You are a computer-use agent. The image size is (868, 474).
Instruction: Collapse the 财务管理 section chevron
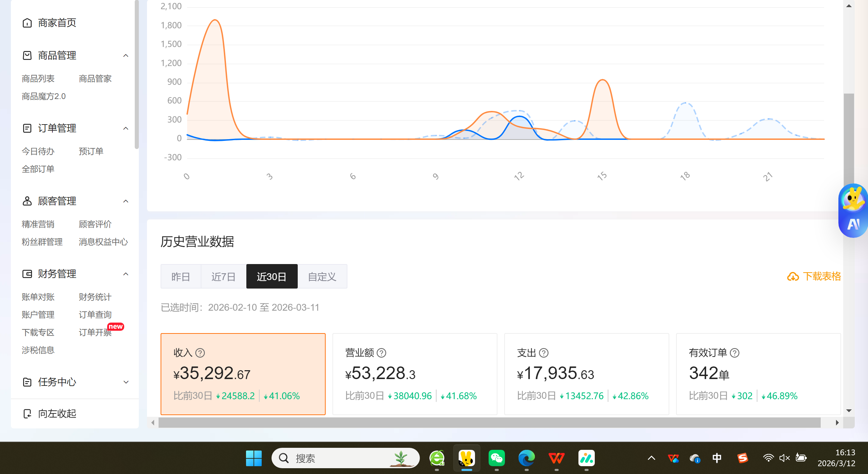(126, 274)
